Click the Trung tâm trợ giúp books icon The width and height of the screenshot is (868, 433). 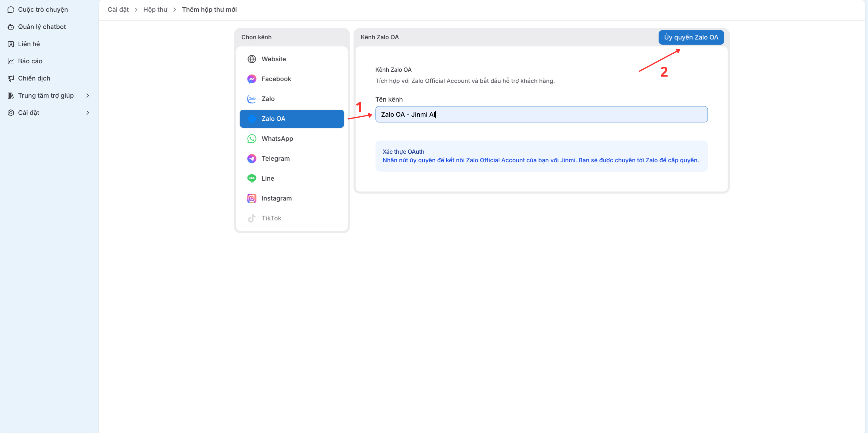coord(11,96)
